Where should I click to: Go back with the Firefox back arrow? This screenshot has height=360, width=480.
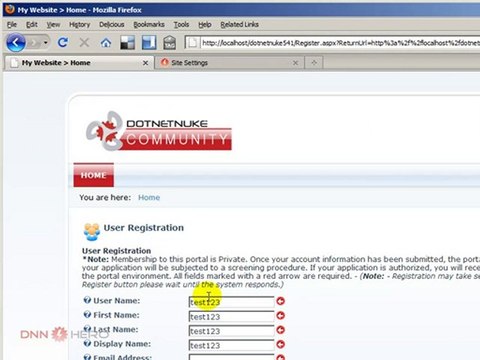(x=15, y=43)
